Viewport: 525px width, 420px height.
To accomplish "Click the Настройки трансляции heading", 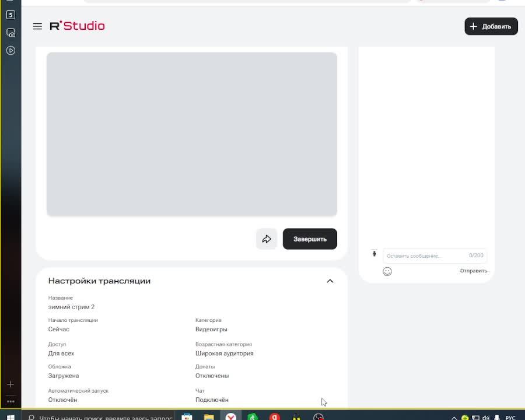I will click(99, 281).
